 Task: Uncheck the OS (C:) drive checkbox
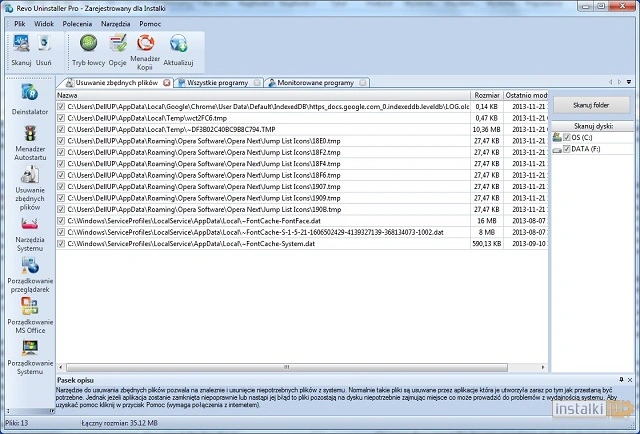click(x=565, y=137)
